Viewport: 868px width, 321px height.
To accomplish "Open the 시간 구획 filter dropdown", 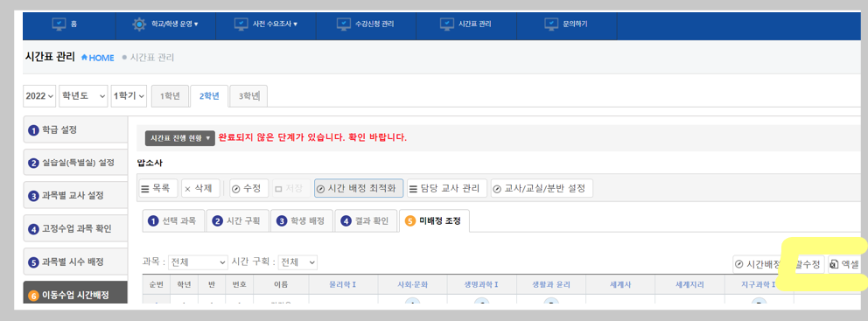I will (297, 262).
